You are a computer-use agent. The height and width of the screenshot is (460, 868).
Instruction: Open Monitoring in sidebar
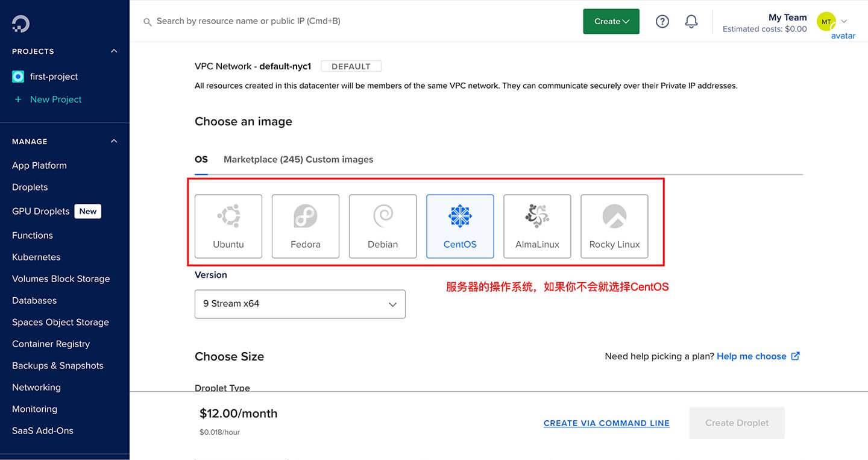tap(34, 409)
